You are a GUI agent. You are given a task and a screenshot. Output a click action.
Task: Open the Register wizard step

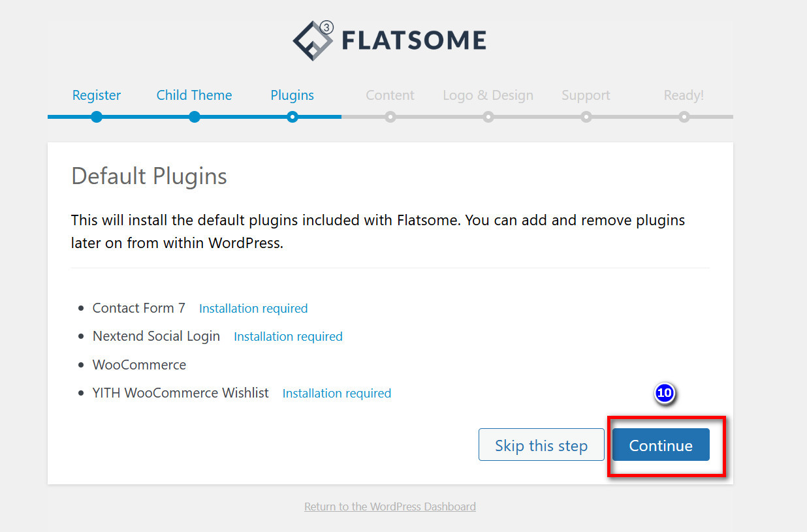[x=97, y=95]
